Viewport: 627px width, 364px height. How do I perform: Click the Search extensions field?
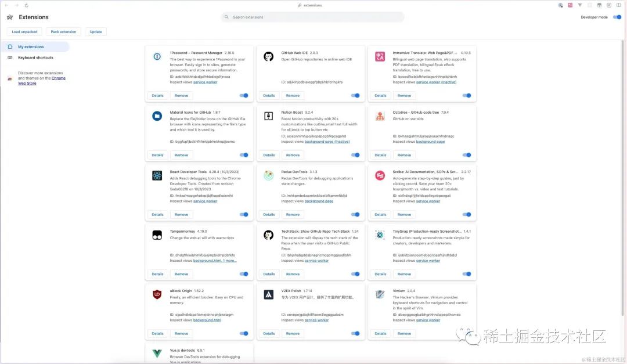[x=313, y=17]
